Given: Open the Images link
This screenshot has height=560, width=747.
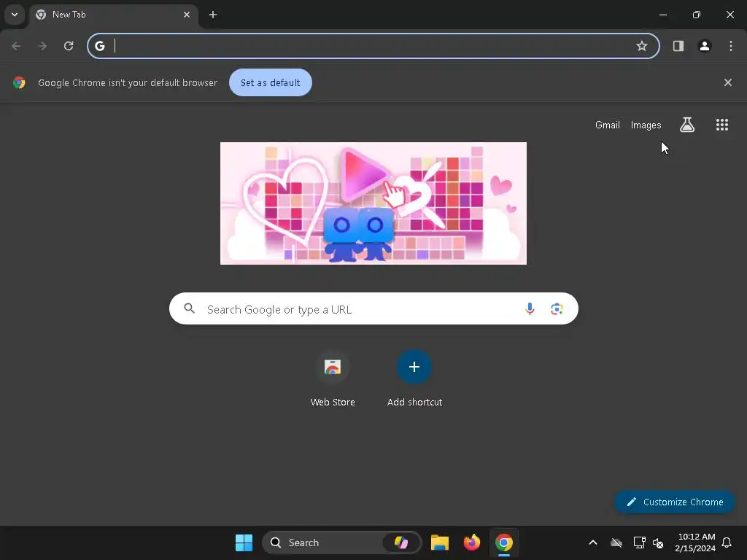Looking at the screenshot, I should click(x=646, y=125).
